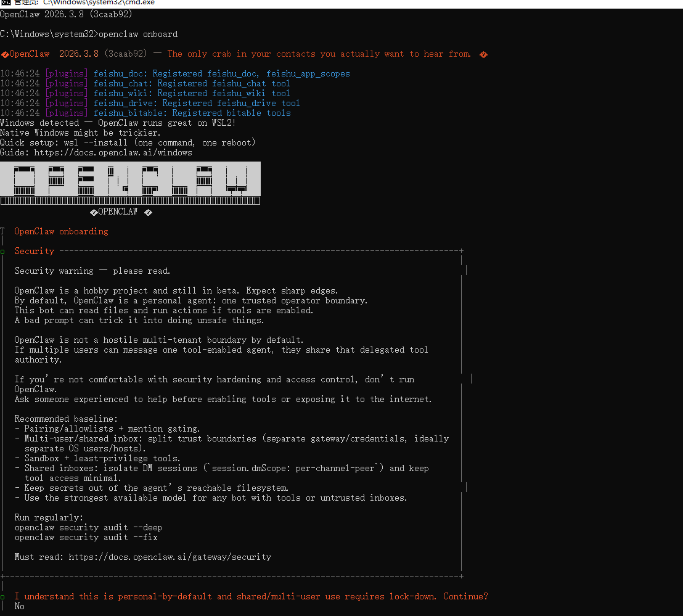Click the 'feishu_drive: Registered feishu_drive tool' line
Viewport: 683px width, 616px height.
click(197, 103)
